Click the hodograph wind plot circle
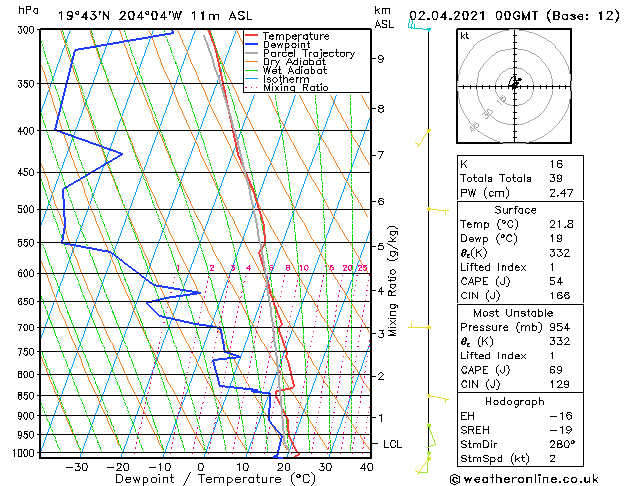Image resolution: width=629 pixels, height=486 pixels. [514, 86]
